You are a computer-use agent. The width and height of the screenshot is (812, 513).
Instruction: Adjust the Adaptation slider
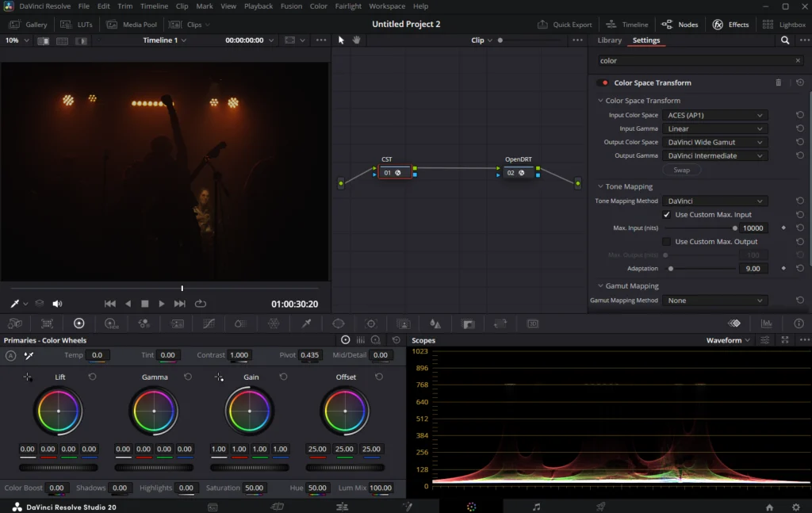[x=671, y=269]
